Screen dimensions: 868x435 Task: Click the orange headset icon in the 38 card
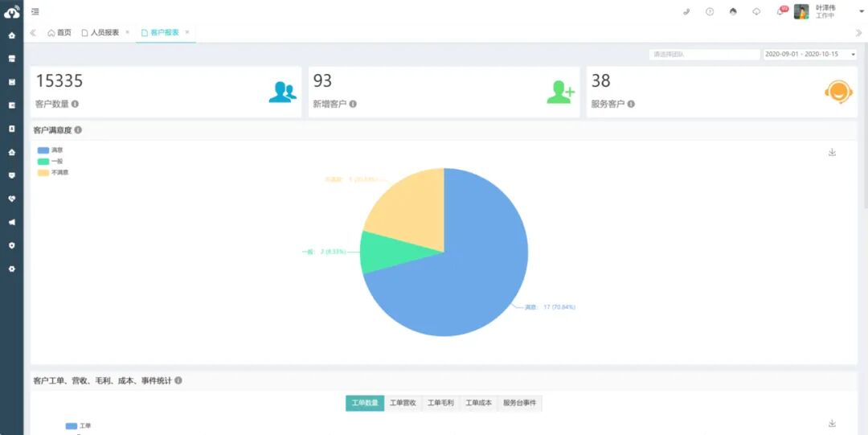838,92
